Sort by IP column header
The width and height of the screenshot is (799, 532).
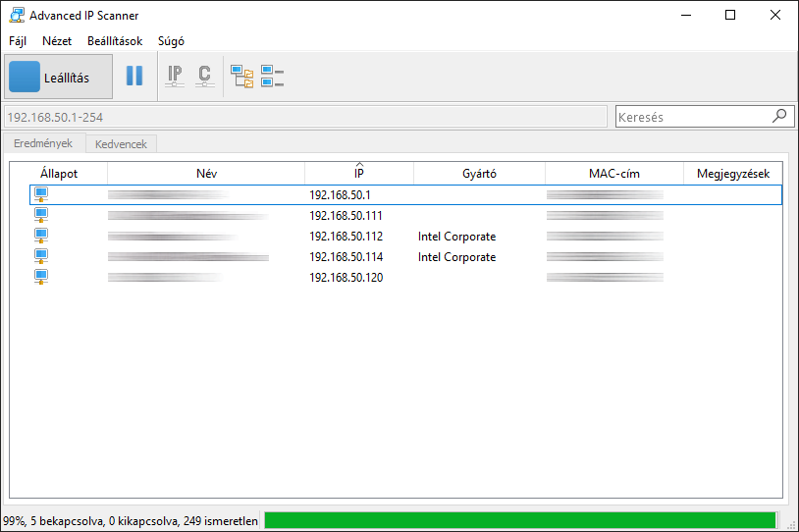coord(359,174)
